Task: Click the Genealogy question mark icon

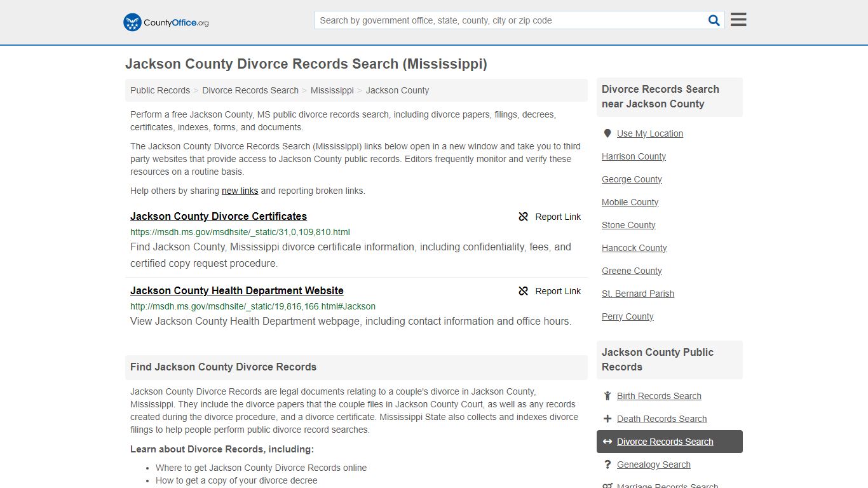Action: click(607, 464)
